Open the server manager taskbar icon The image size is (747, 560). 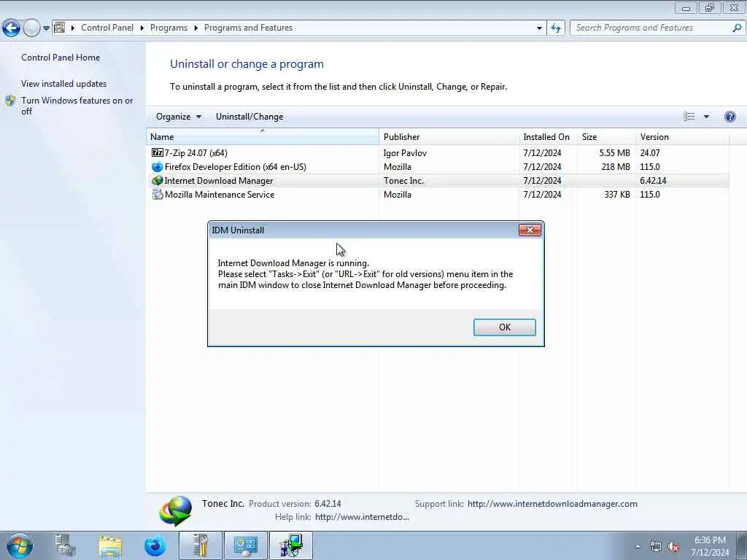coord(65,545)
